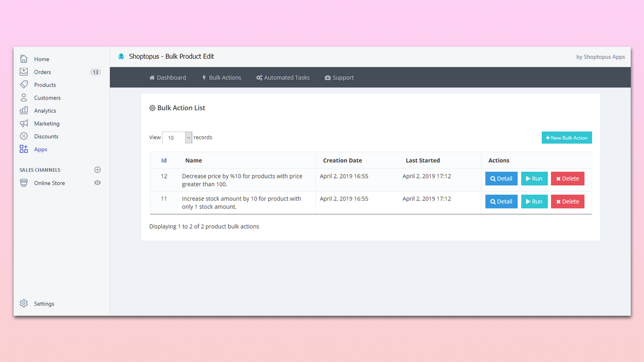Run the decrease price bulk action
Screen dimensions: 644x362
(534, 178)
